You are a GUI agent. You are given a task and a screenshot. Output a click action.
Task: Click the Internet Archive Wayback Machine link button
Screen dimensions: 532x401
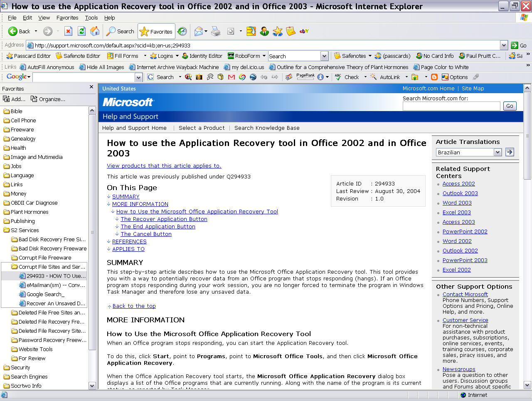[174, 67]
